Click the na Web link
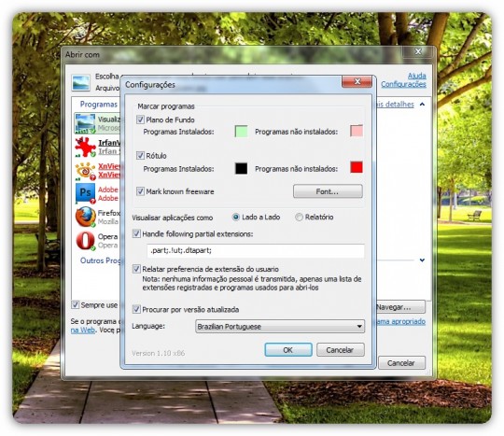This screenshot has width=504, height=436. tap(83, 330)
